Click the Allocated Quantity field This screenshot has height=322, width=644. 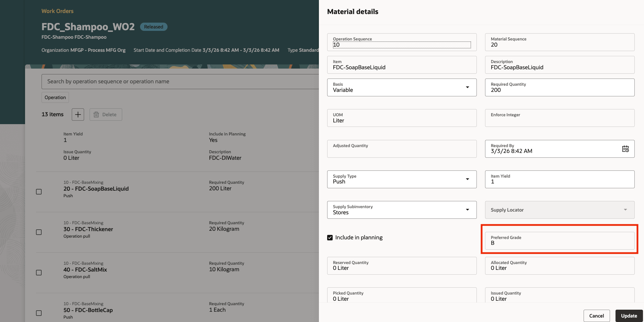point(560,266)
